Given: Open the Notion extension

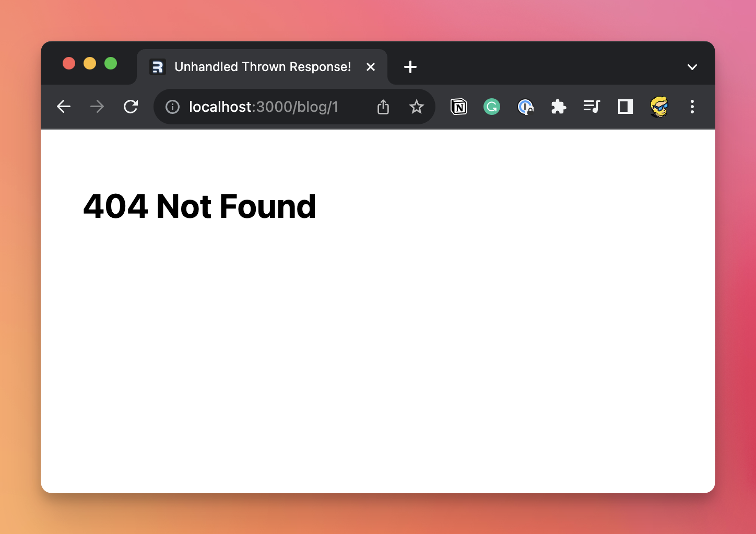Looking at the screenshot, I should coord(458,107).
